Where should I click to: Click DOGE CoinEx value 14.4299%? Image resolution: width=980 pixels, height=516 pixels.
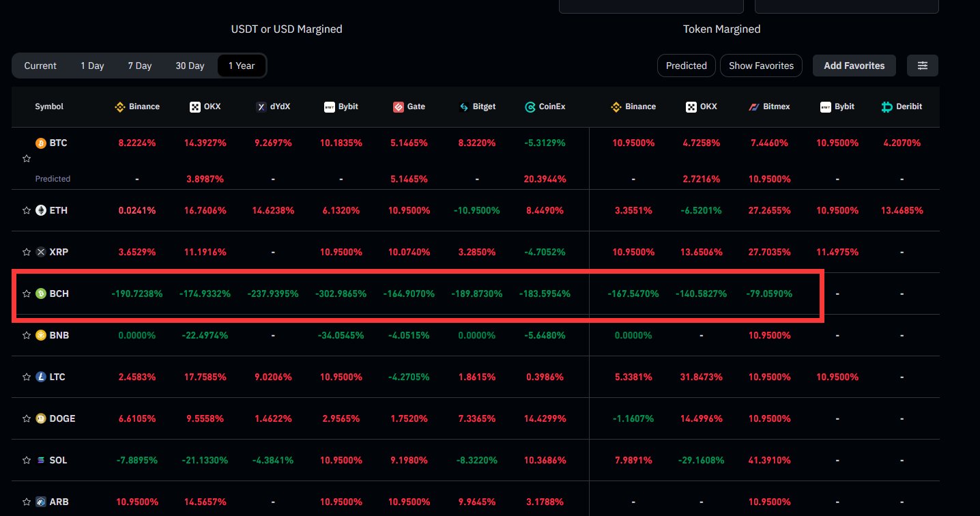coord(545,418)
